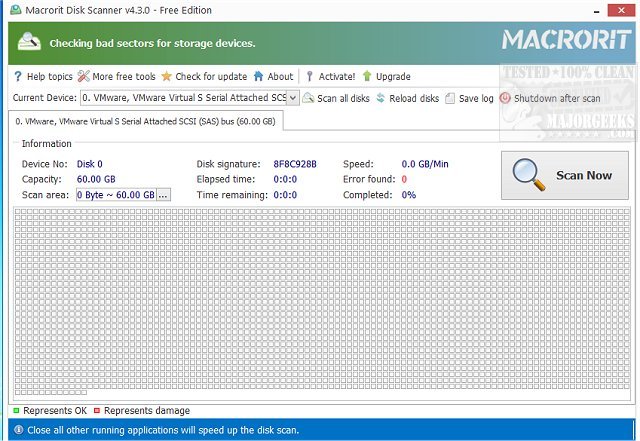Select Reload disks
640x441 pixels.
click(414, 98)
